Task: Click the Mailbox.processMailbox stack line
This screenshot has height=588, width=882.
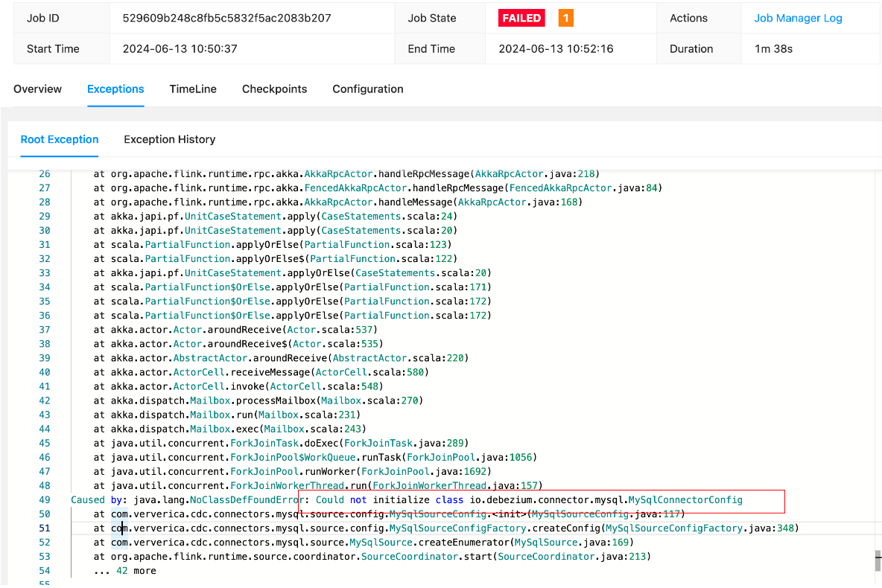Action: click(x=258, y=400)
